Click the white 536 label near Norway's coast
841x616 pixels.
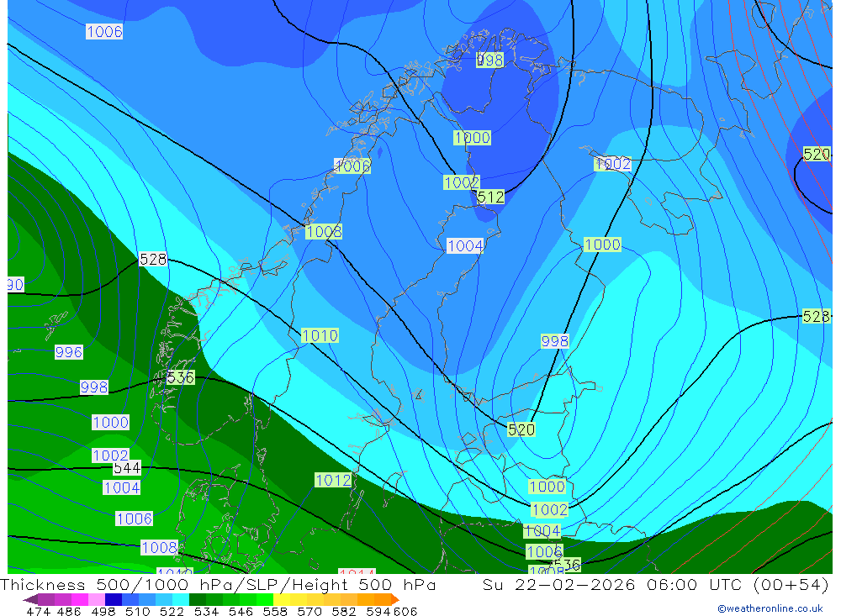(180, 377)
